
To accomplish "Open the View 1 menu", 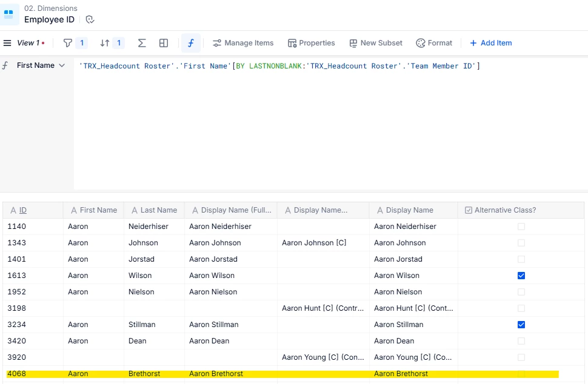I will coord(28,43).
